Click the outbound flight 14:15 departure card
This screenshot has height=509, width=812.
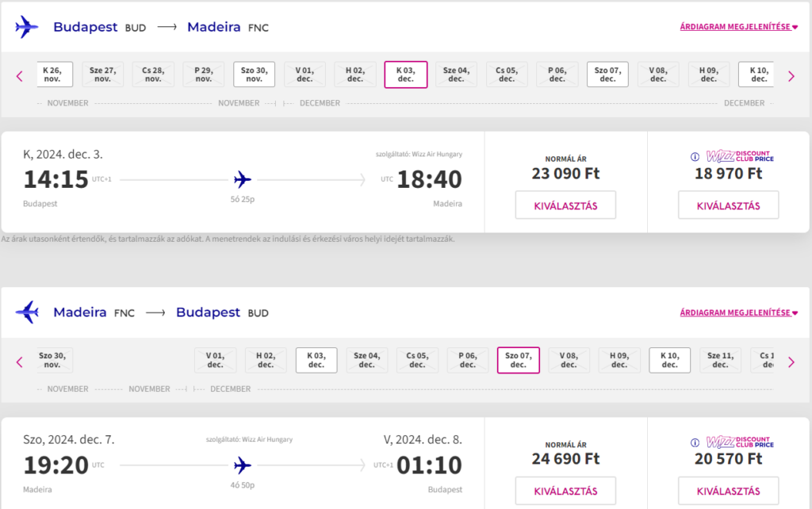click(x=243, y=182)
